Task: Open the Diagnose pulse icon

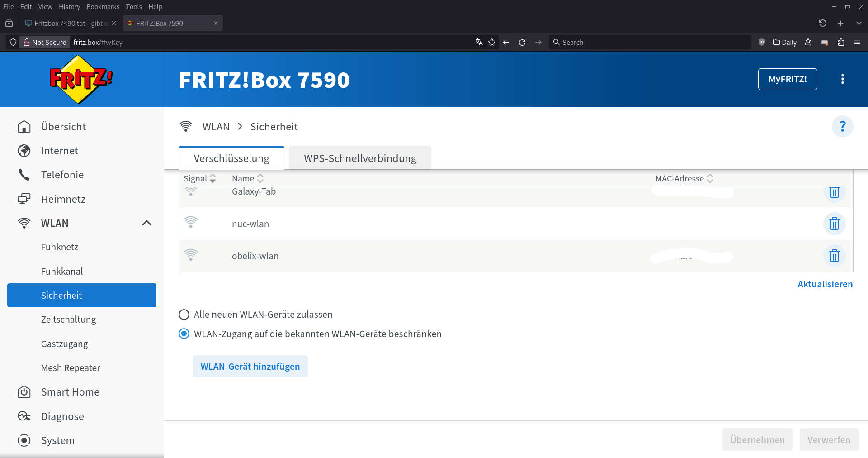Action: pyautogui.click(x=24, y=416)
